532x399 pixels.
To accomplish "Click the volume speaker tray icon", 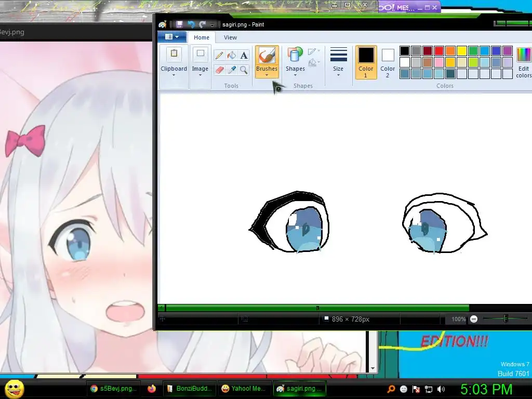I will [441, 389].
